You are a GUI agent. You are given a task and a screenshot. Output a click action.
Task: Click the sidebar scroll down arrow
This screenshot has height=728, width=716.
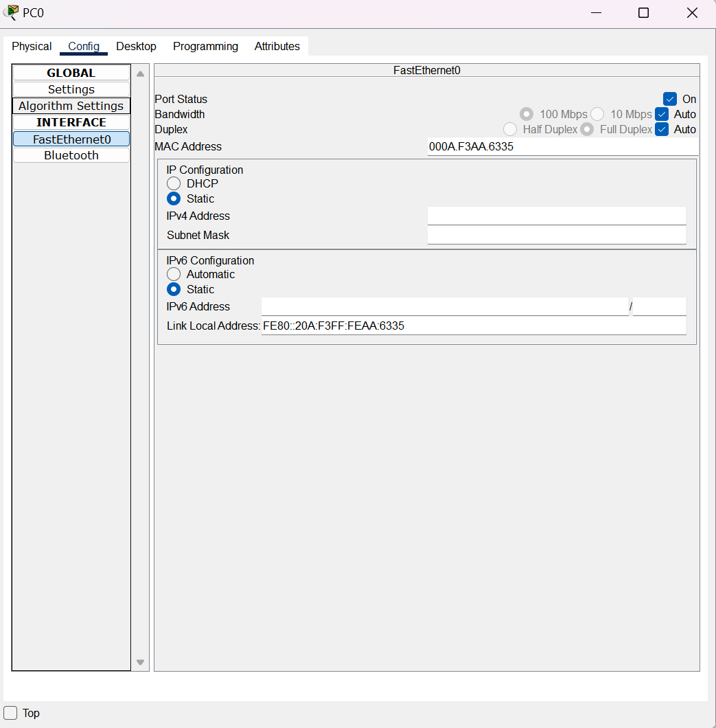(141, 662)
